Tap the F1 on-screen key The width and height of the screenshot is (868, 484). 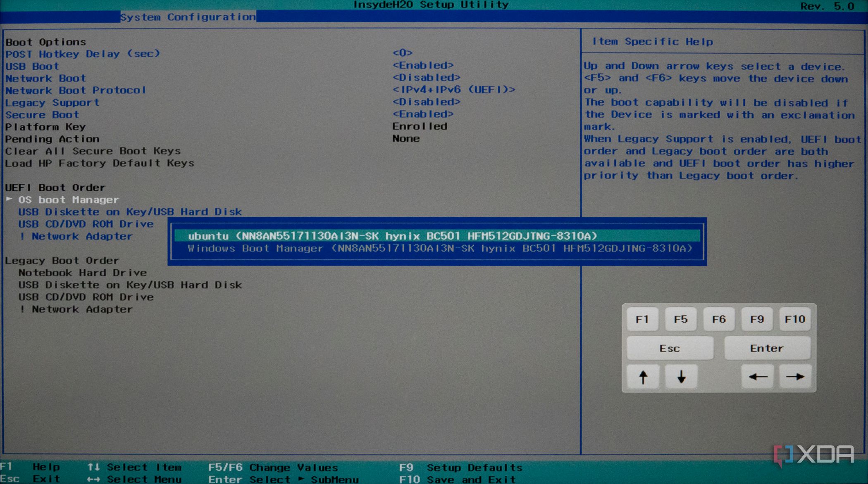pyautogui.click(x=642, y=319)
